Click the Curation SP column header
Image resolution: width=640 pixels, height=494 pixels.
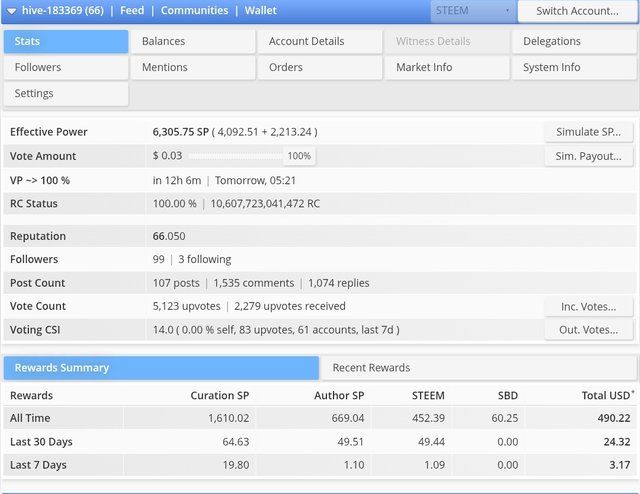point(220,396)
